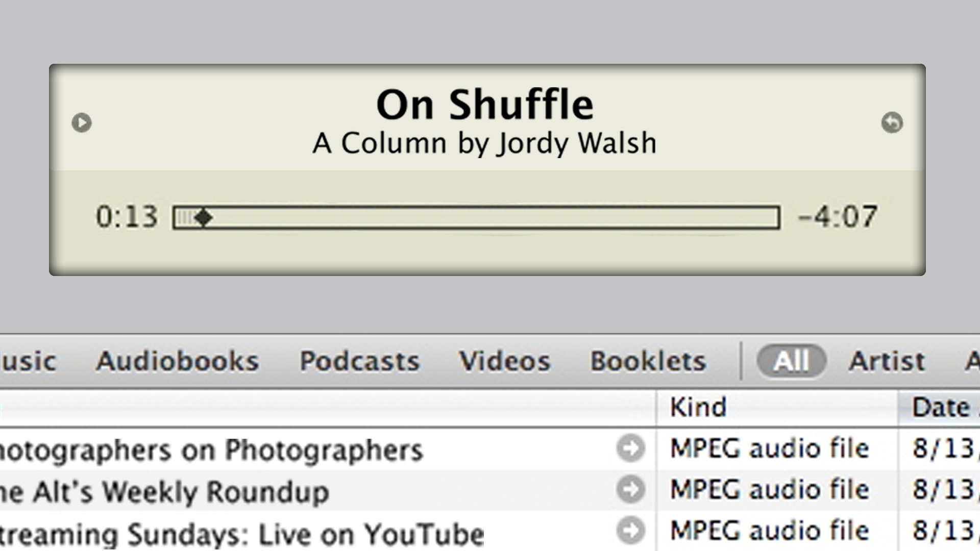Screen dimensions: 980x551
Task: Click the arrow icon beside Streaming Sundays row
Action: [x=630, y=531]
